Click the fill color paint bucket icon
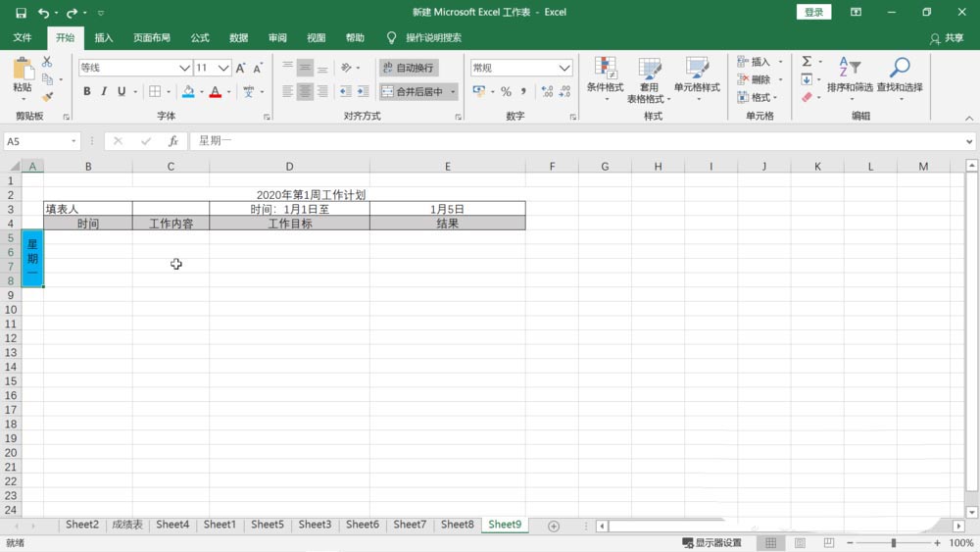This screenshot has width=980, height=552. click(x=188, y=91)
